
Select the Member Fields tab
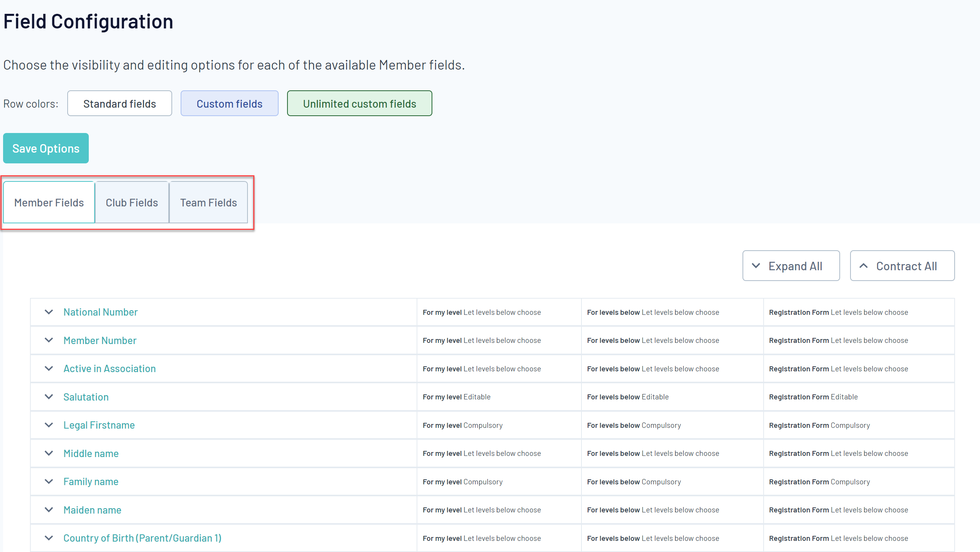point(49,203)
